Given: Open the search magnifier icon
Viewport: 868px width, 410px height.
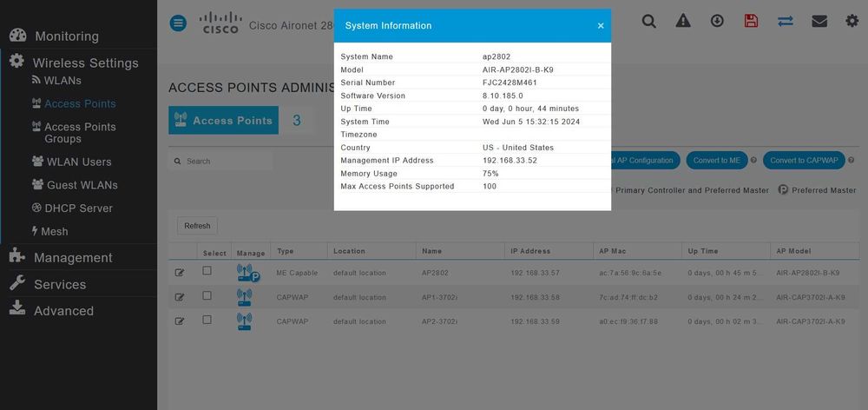Looking at the screenshot, I should 648,21.
